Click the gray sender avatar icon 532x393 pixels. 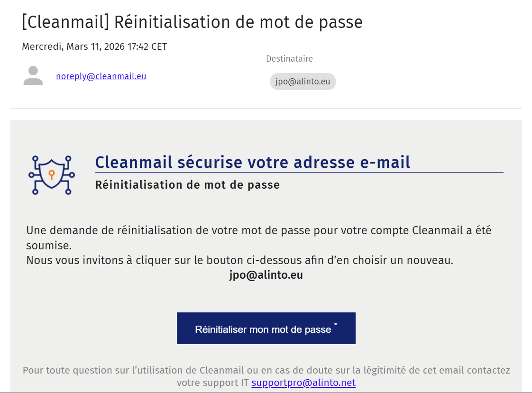click(x=33, y=76)
